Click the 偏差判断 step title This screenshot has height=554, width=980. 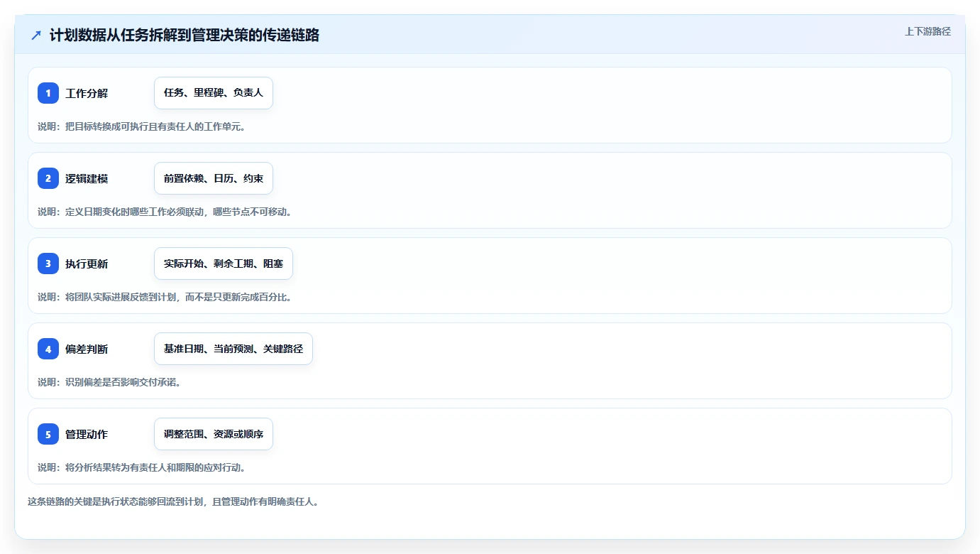[x=87, y=349]
